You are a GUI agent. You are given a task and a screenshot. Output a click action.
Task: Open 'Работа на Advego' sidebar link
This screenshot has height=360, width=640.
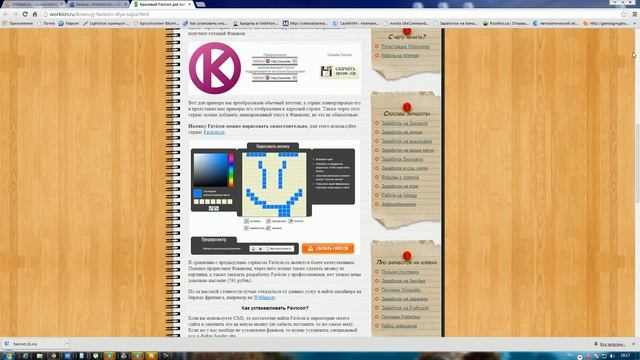399,195
